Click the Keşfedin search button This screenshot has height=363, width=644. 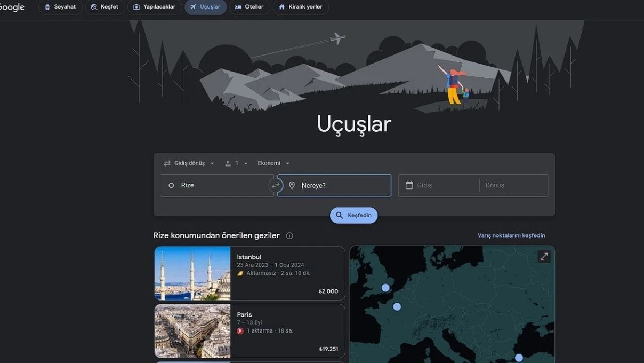click(x=354, y=215)
